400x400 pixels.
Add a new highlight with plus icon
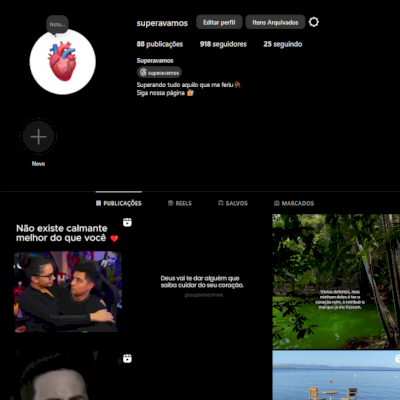coord(38,137)
